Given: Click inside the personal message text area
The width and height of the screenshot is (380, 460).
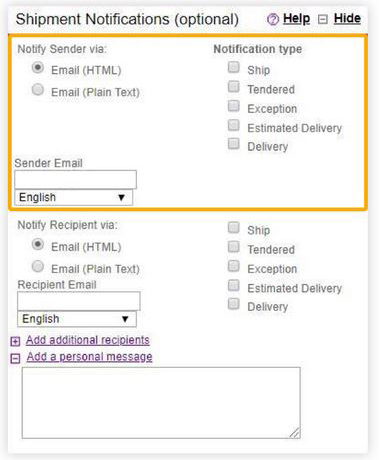Looking at the screenshot, I should pyautogui.click(x=161, y=403).
